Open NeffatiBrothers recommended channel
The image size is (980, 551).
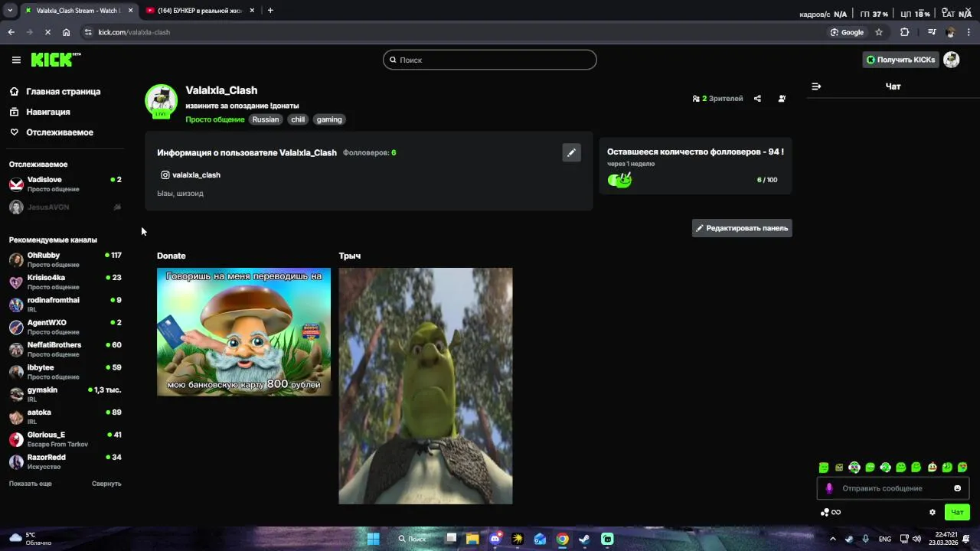tap(65, 349)
